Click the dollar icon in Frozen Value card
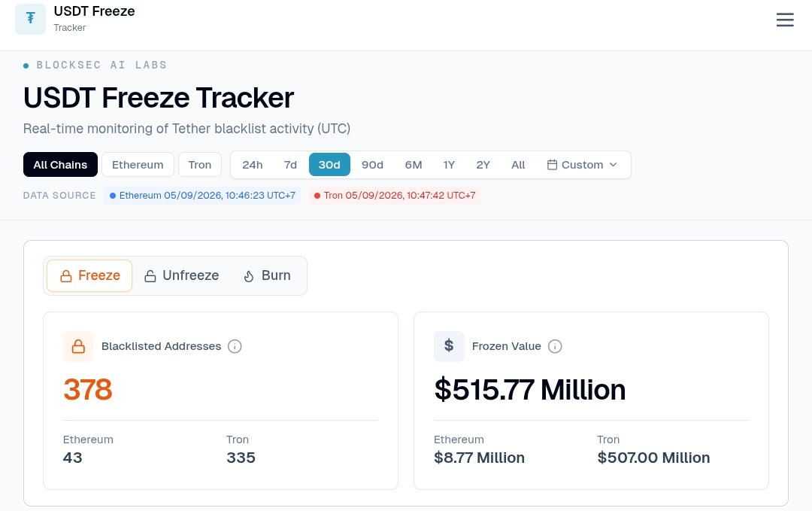 (449, 346)
